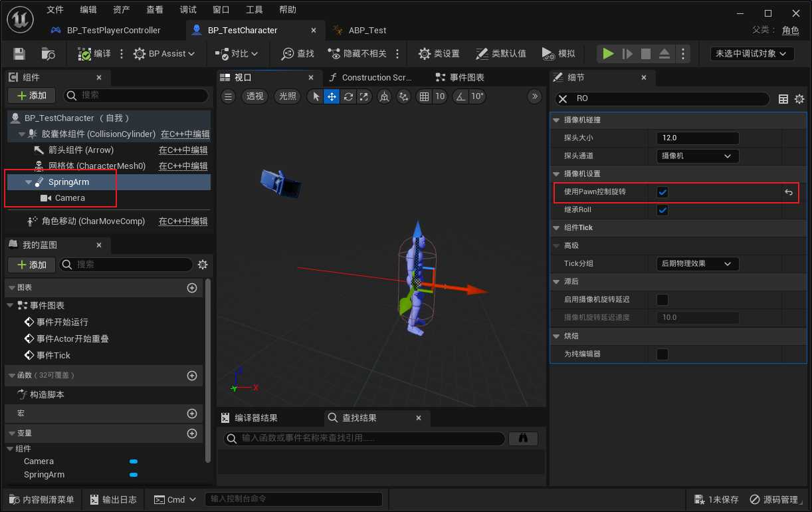Click the 添加 button in the 组件 panel
This screenshot has height=512, width=812.
pos(31,96)
